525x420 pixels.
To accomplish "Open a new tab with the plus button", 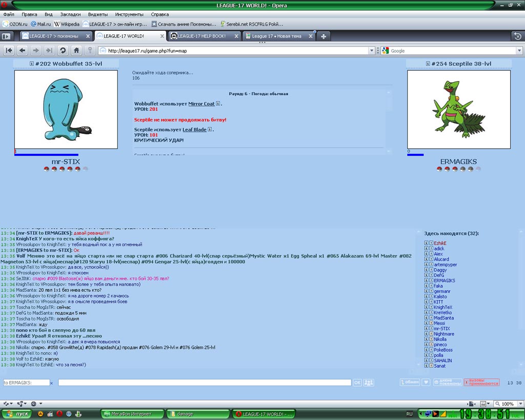I will (x=324, y=36).
